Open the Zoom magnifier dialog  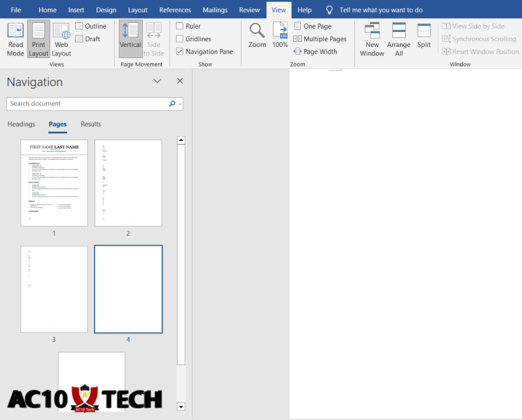[257, 35]
